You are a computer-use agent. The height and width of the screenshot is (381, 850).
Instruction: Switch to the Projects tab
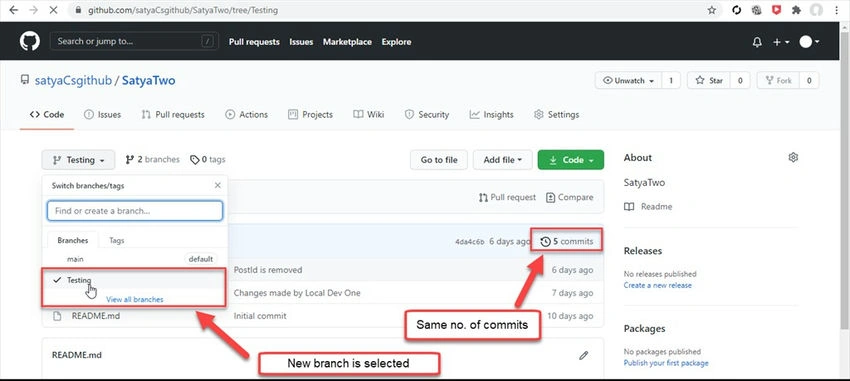pyautogui.click(x=310, y=114)
